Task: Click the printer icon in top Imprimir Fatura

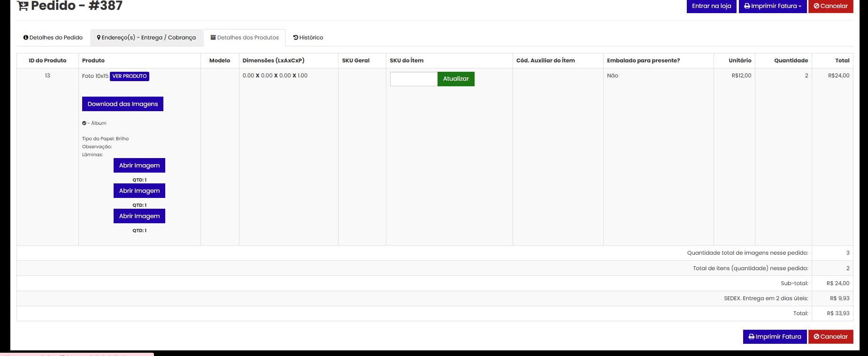Action: click(747, 6)
